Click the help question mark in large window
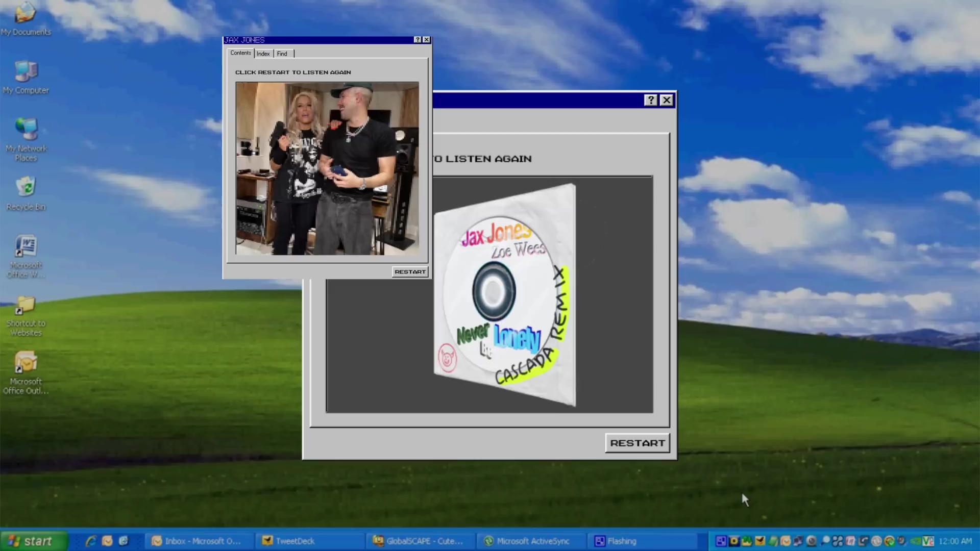Screen dimensions: 980x551 coord(651,100)
